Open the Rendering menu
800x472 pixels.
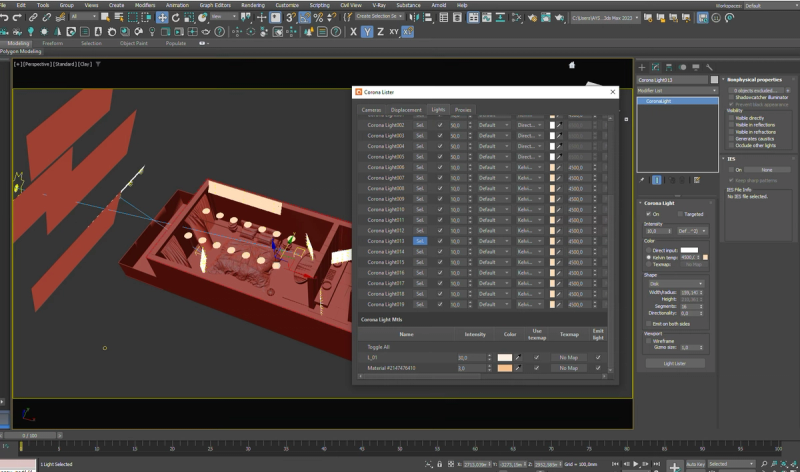[x=253, y=5]
